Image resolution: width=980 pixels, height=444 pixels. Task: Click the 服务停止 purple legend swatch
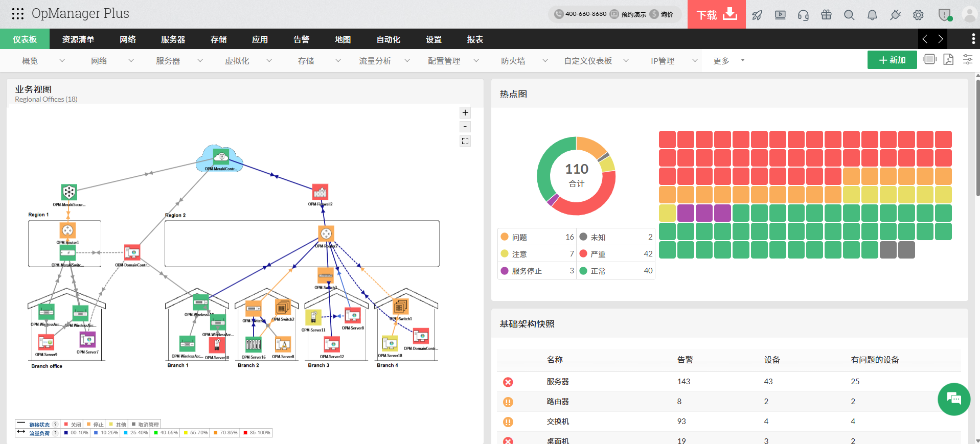505,271
